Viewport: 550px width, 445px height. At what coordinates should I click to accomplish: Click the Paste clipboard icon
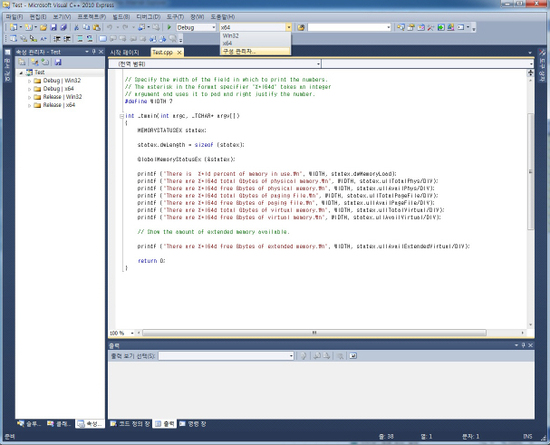pos(96,27)
